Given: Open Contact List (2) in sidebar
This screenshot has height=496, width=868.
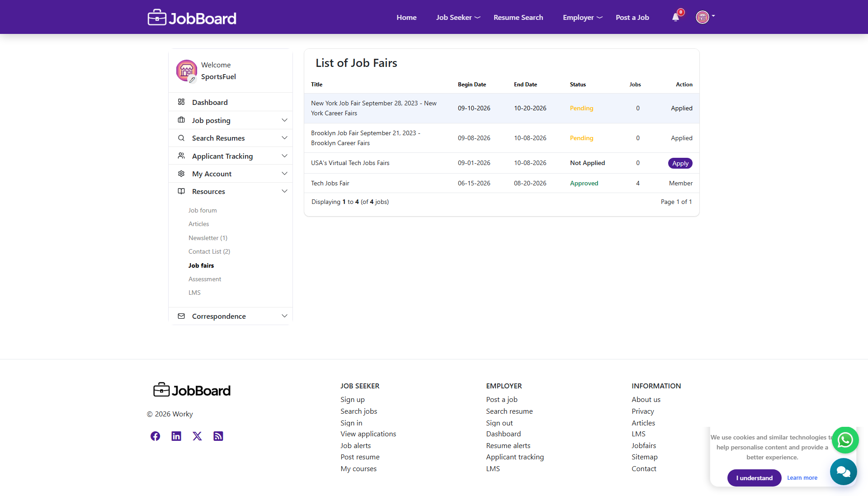Looking at the screenshot, I should 209,251.
